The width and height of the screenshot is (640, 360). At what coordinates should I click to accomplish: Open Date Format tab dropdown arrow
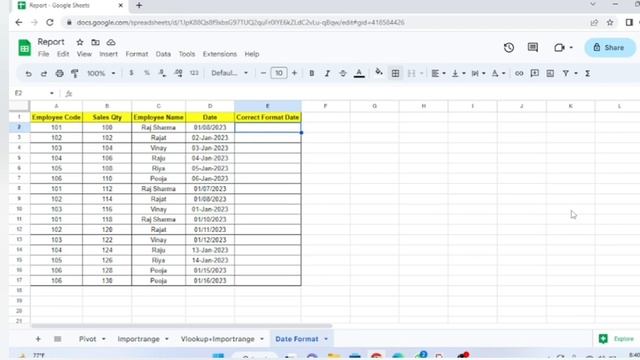click(326, 339)
